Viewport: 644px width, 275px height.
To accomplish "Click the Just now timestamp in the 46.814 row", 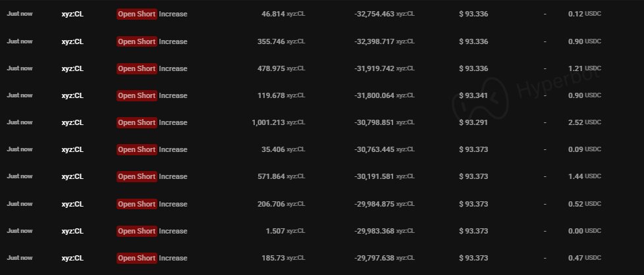I will (x=20, y=14).
